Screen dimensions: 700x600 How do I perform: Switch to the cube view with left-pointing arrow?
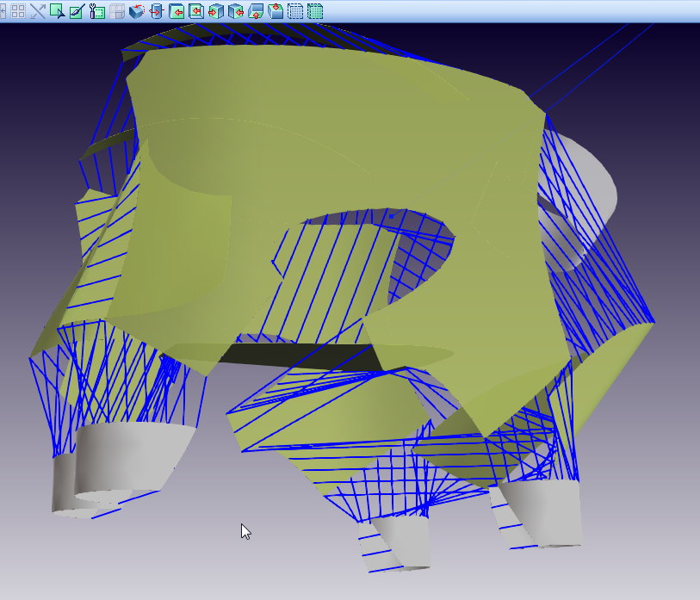pos(236,11)
